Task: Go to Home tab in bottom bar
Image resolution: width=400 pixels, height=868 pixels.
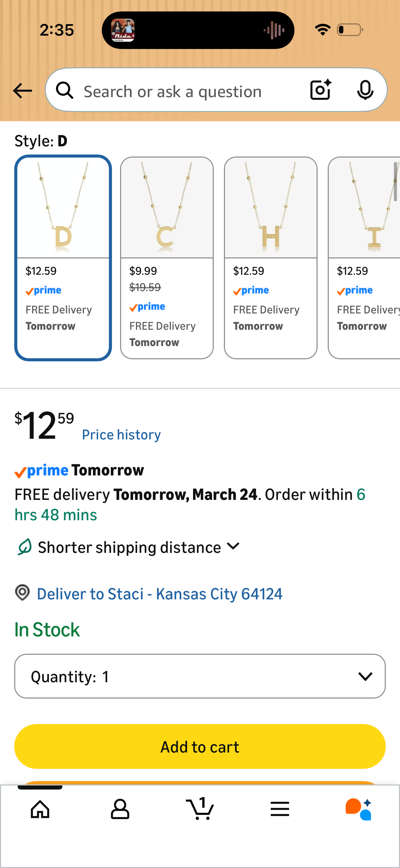Action: 40,809
